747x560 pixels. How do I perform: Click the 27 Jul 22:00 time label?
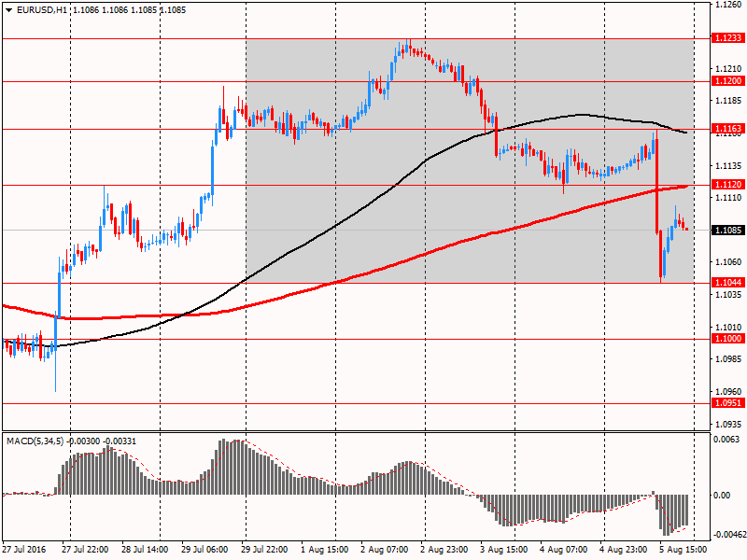pyautogui.click(x=85, y=549)
